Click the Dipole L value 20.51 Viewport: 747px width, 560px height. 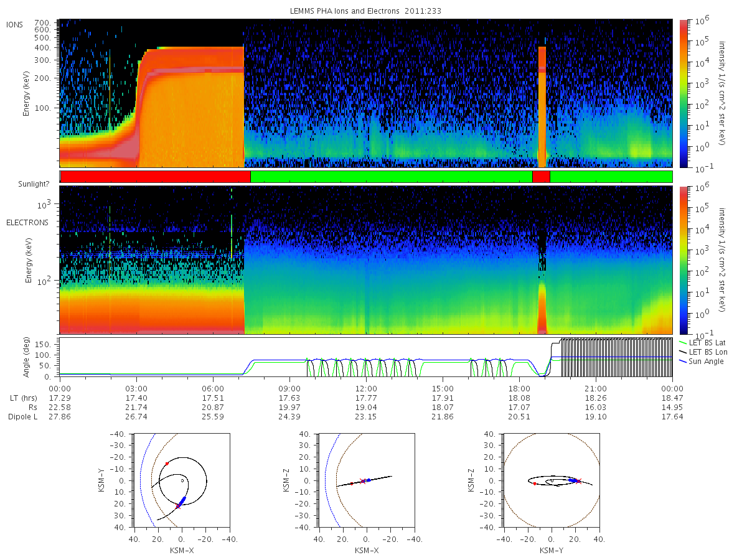(519, 416)
